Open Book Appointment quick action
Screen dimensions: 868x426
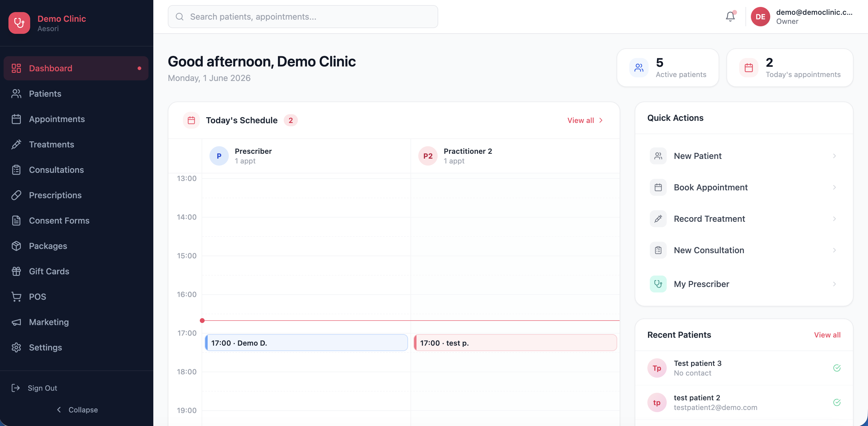(744, 187)
